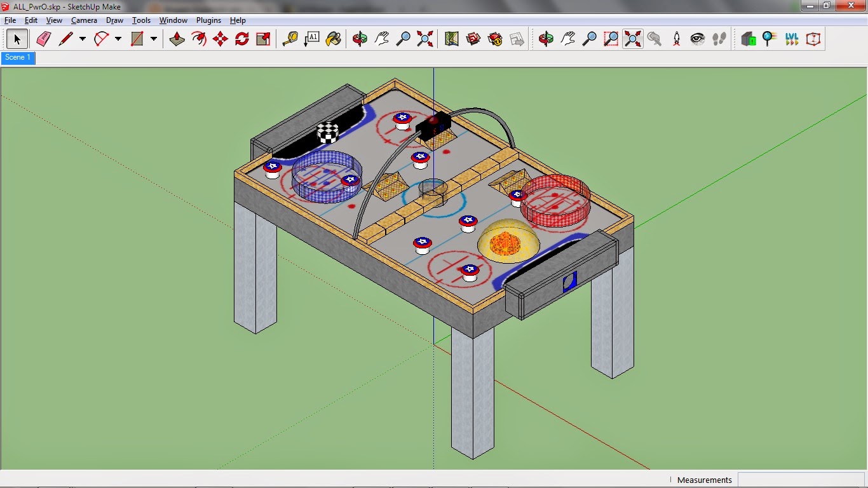868x488 pixels.
Task: Click the grey box plugin icon
Action: pyautogui.click(x=749, y=39)
